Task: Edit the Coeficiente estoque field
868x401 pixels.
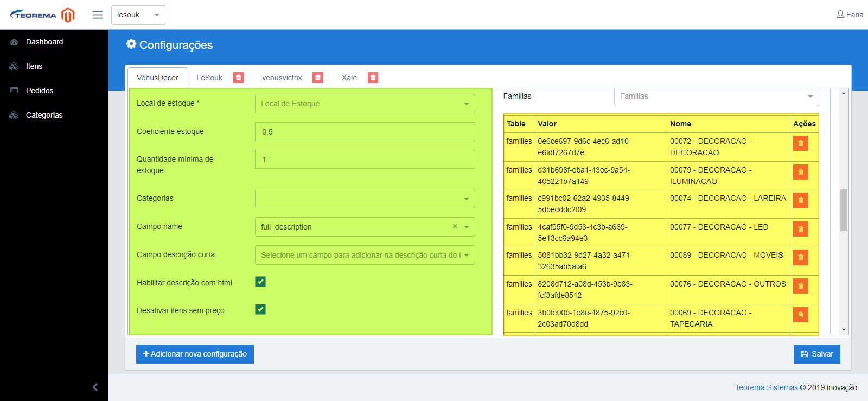Action: point(365,132)
